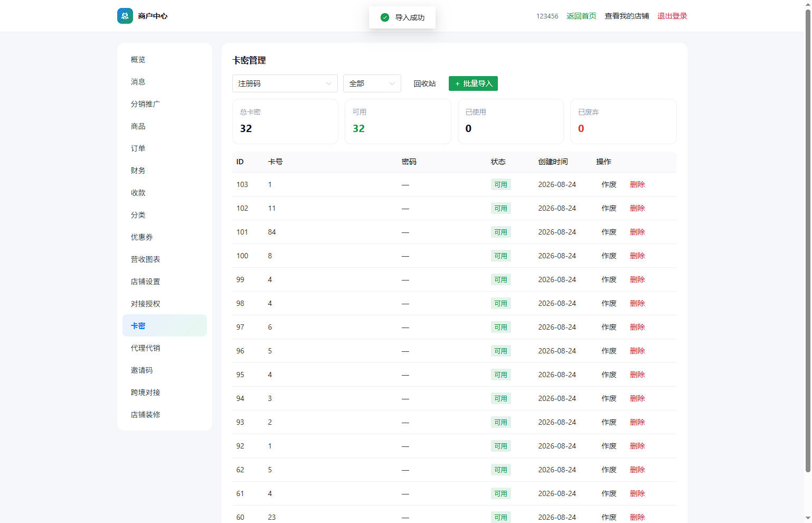This screenshot has width=812, height=523.
Task: Click the 商户中心 logo icon
Action: (125, 16)
